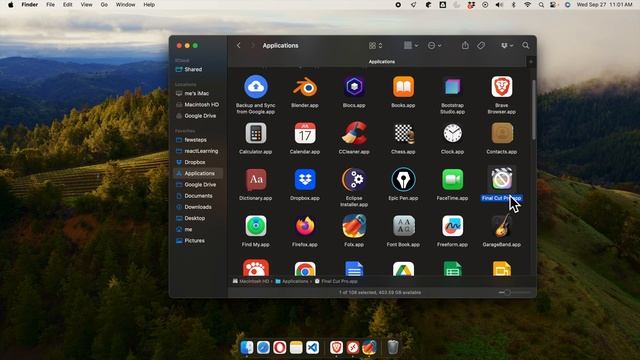The height and width of the screenshot is (360, 640).
Task: Open the Window menu
Action: click(x=125, y=5)
